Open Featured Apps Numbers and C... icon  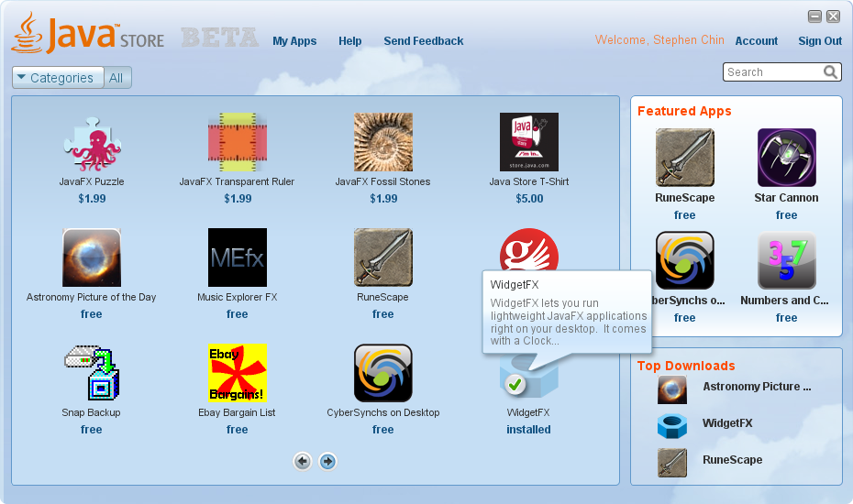coord(787,260)
